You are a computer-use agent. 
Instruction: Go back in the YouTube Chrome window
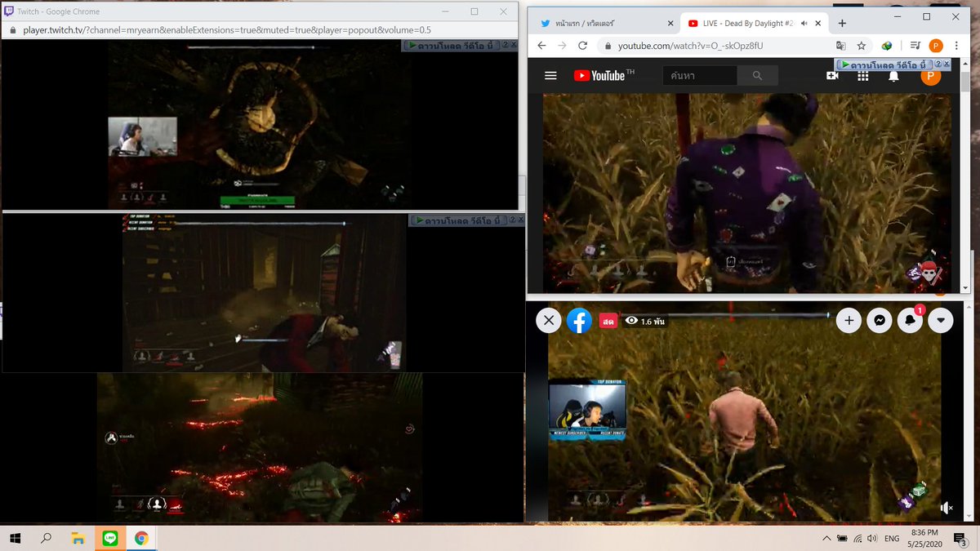[x=541, y=46]
